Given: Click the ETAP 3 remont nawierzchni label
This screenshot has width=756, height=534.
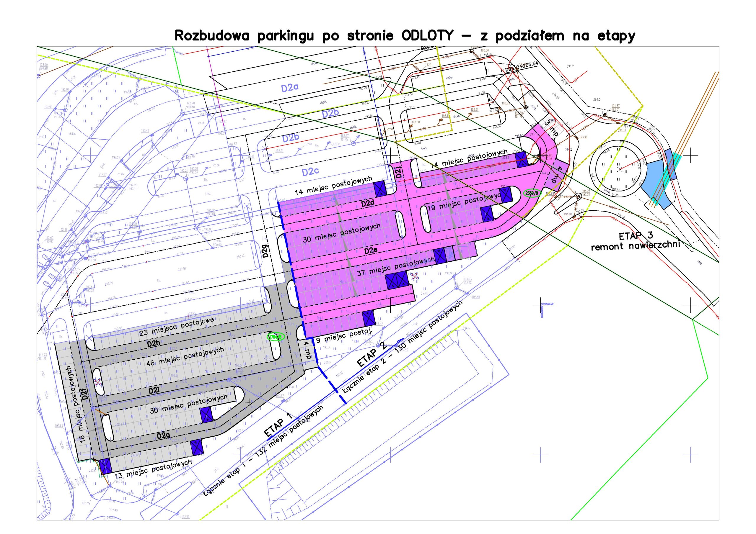Looking at the screenshot, I should point(636,241).
